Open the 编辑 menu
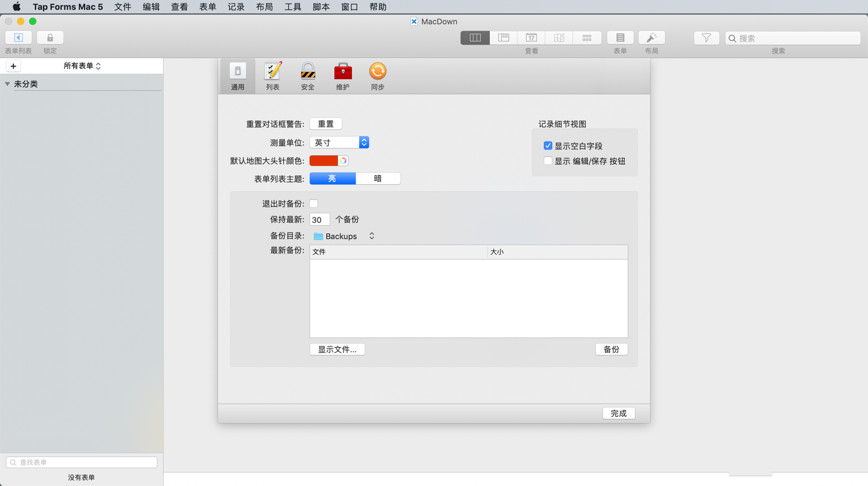 pos(151,7)
